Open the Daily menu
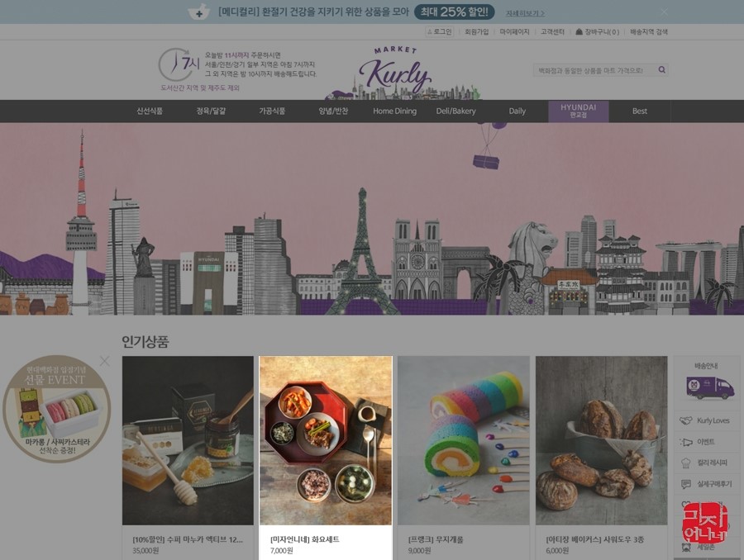 517,111
